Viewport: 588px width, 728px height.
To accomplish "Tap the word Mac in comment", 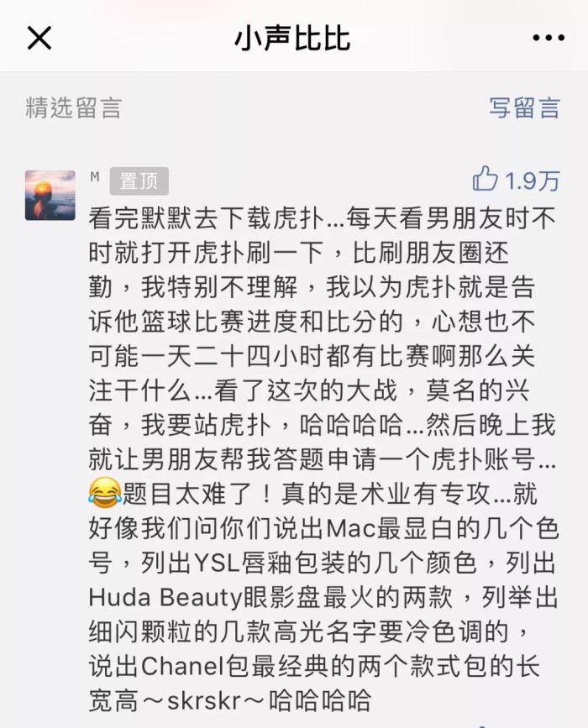I will (x=351, y=528).
